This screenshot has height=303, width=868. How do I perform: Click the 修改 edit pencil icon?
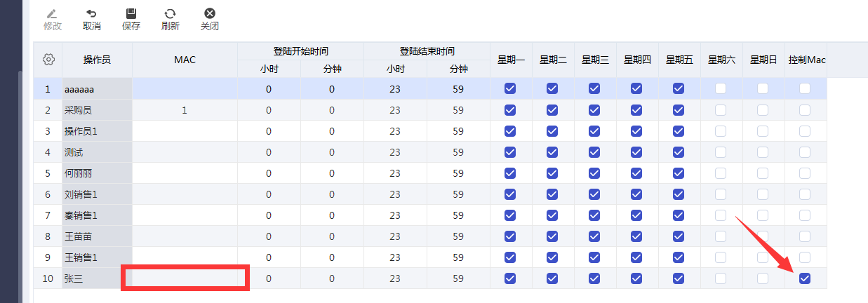[53, 13]
